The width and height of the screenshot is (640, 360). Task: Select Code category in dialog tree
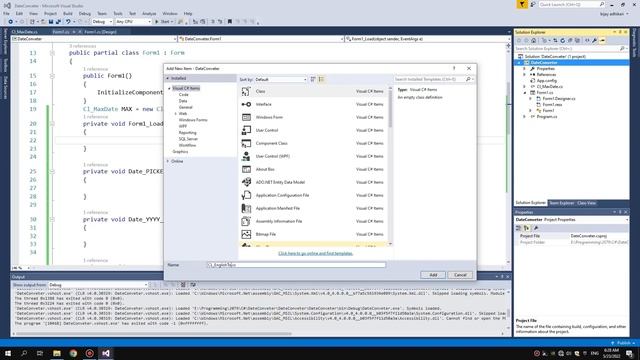click(184, 95)
